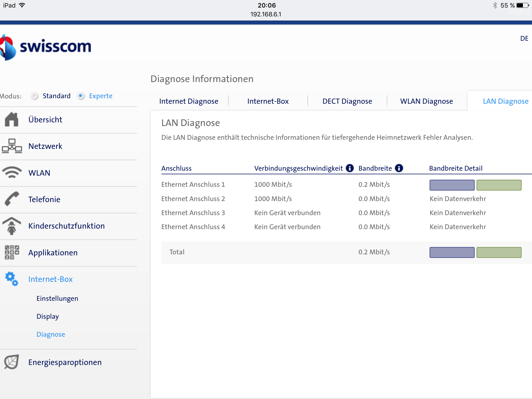532x399 pixels.
Task: Switch to the WLAN Diagnose tab
Action: click(x=426, y=101)
